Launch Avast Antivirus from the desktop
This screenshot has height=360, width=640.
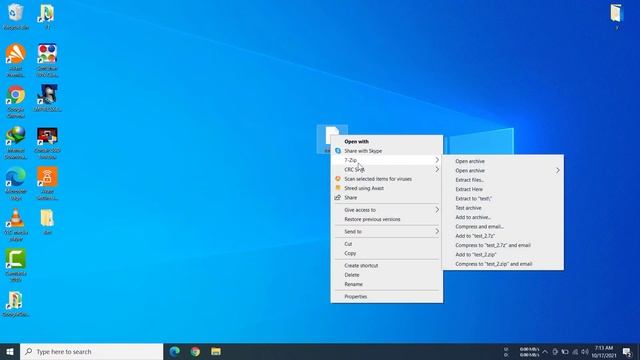tap(16, 60)
